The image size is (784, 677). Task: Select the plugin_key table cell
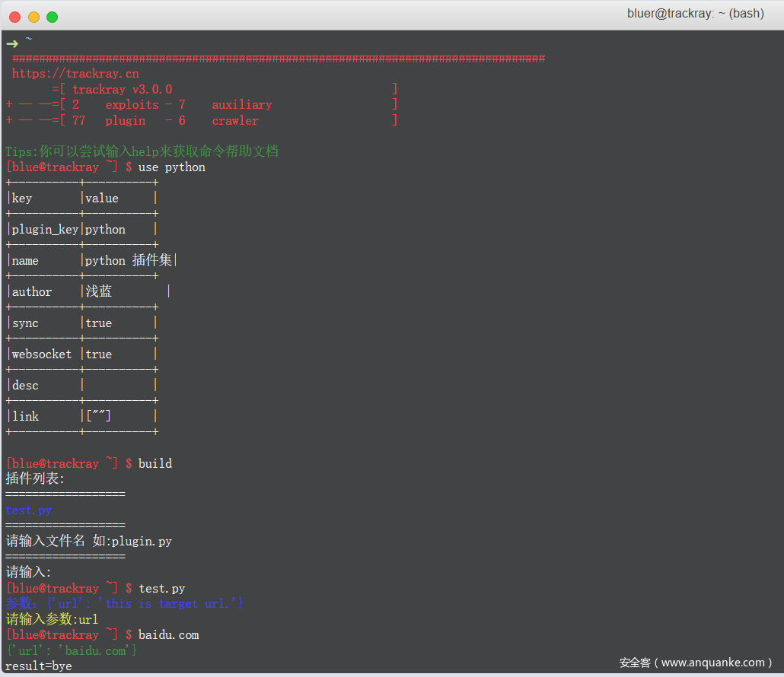[x=45, y=230]
